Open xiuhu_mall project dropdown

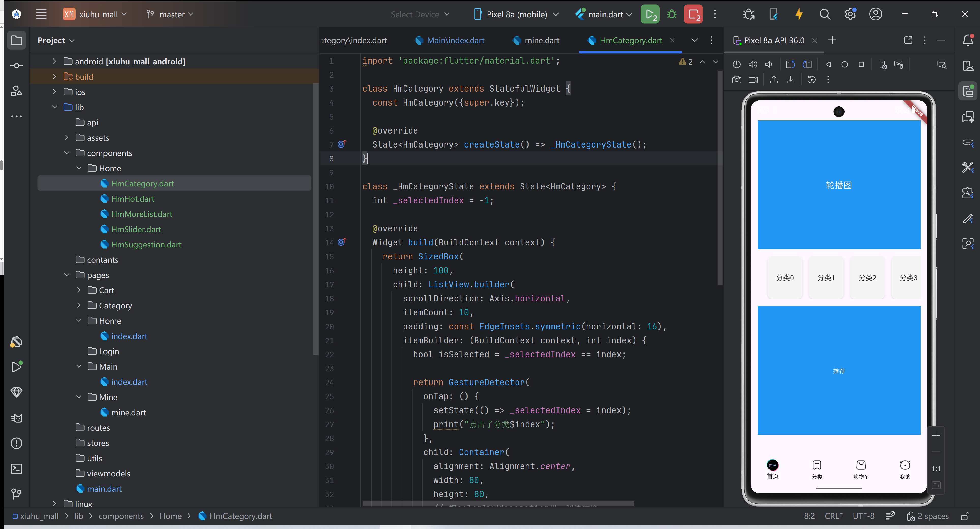[x=95, y=14]
